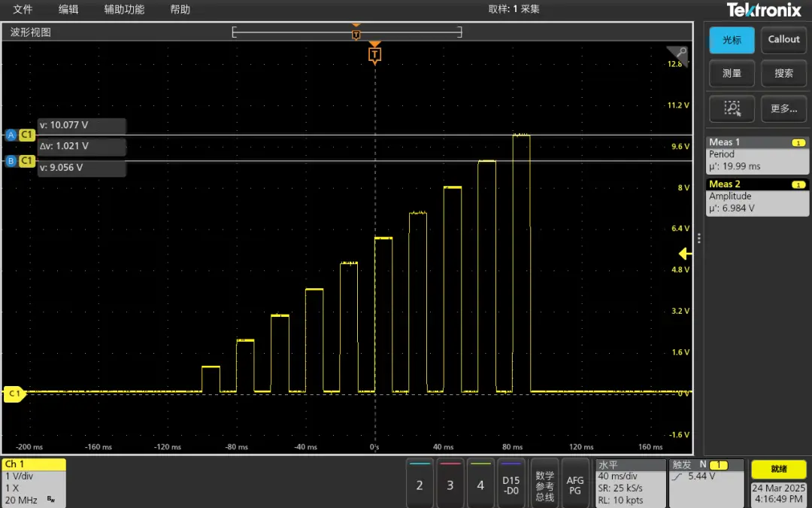Open the 文件 menu

click(23, 9)
